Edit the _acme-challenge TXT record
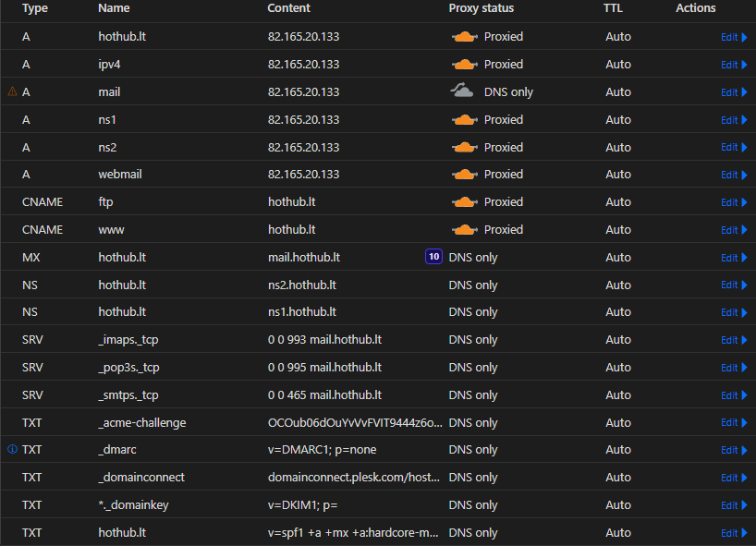The height and width of the screenshot is (546, 756). tap(734, 422)
